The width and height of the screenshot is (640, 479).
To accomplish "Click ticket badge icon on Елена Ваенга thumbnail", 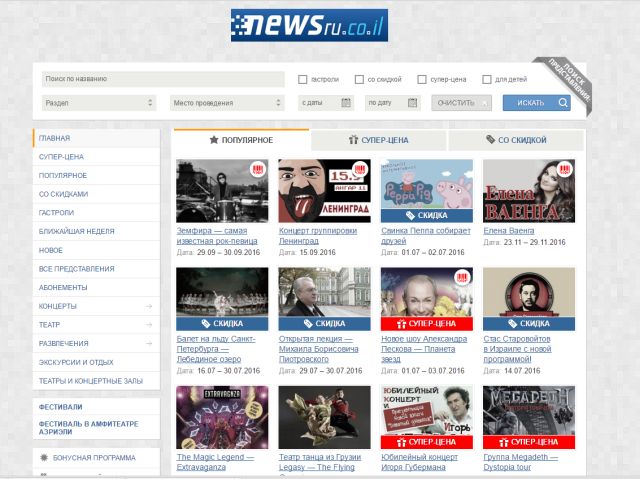I will pyautogui.click(x=565, y=169).
